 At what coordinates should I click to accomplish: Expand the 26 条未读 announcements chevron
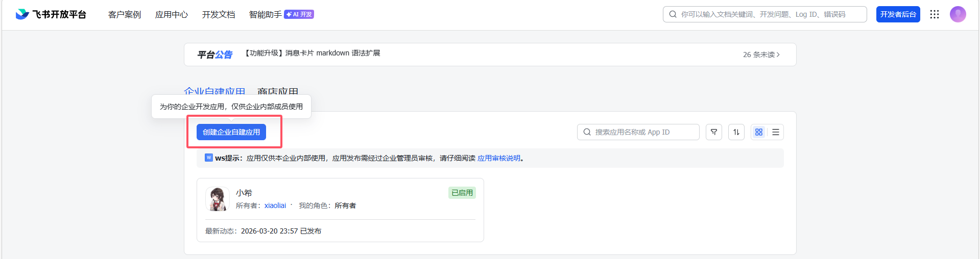778,55
